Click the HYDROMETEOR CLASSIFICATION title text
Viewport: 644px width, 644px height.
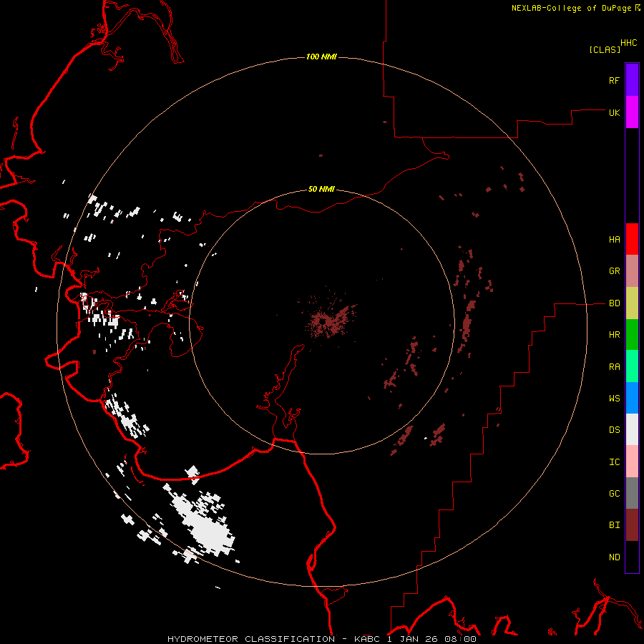[251, 639]
